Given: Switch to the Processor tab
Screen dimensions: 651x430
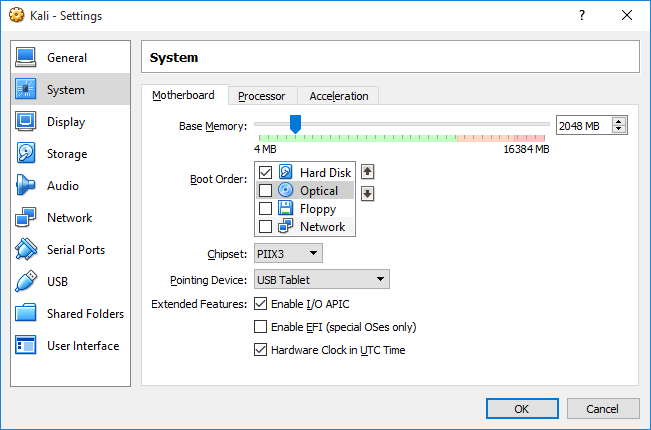Looking at the screenshot, I should 262,96.
